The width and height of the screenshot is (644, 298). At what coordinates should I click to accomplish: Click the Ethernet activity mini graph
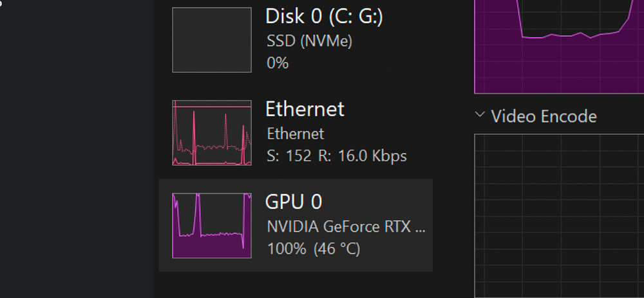[211, 133]
